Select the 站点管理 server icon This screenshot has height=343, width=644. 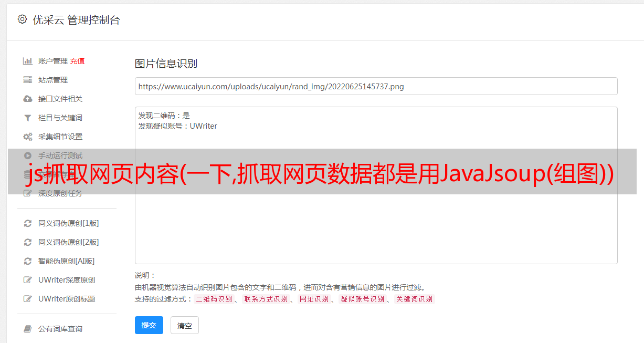[x=28, y=80]
